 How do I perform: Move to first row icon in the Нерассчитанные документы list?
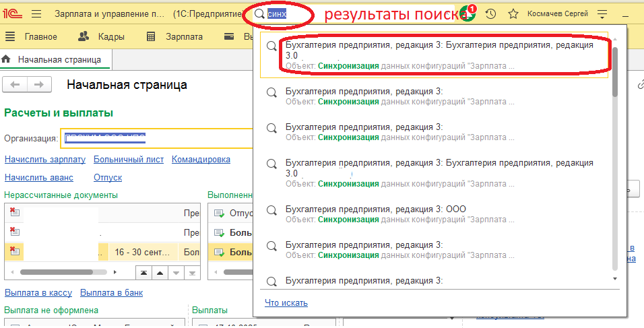143,273
